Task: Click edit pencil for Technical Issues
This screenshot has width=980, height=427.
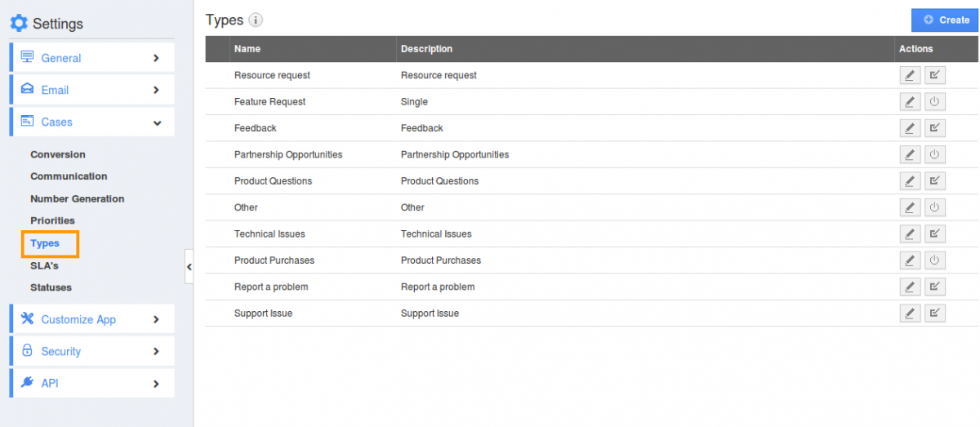Action: pyautogui.click(x=909, y=234)
